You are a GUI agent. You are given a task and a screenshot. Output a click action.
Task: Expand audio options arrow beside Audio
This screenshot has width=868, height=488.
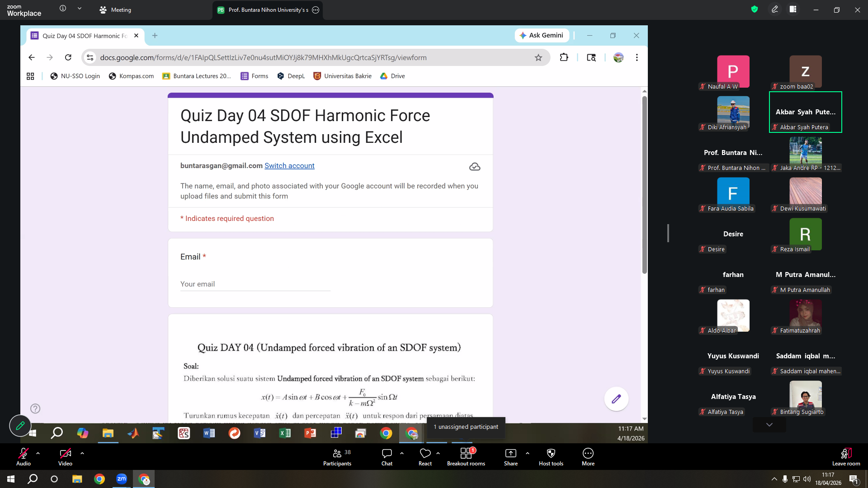pos(38,453)
